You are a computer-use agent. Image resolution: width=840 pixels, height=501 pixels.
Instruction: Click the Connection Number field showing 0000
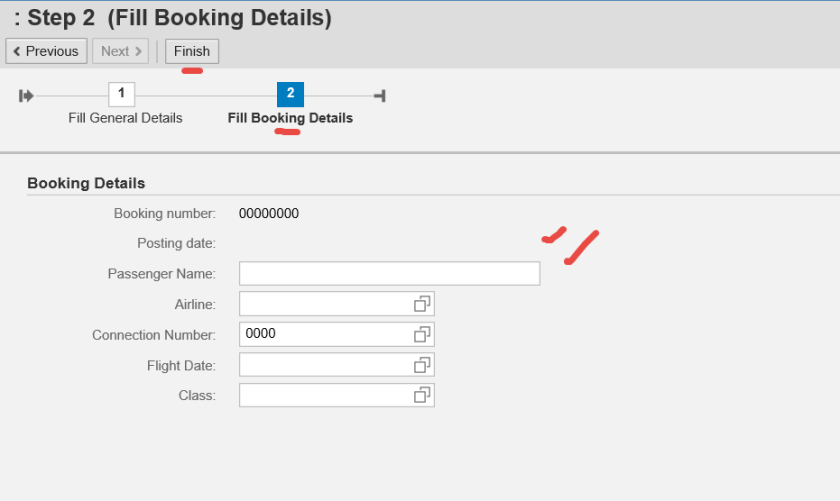tap(324, 334)
